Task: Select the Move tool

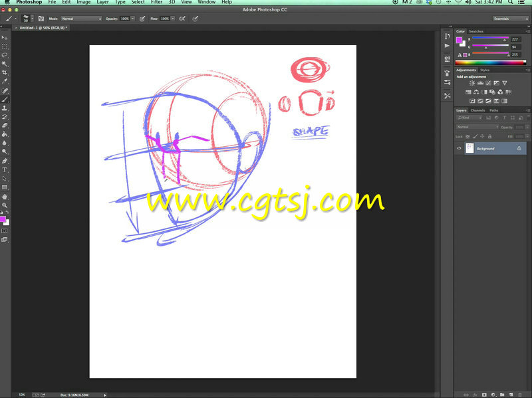Action: pos(5,38)
